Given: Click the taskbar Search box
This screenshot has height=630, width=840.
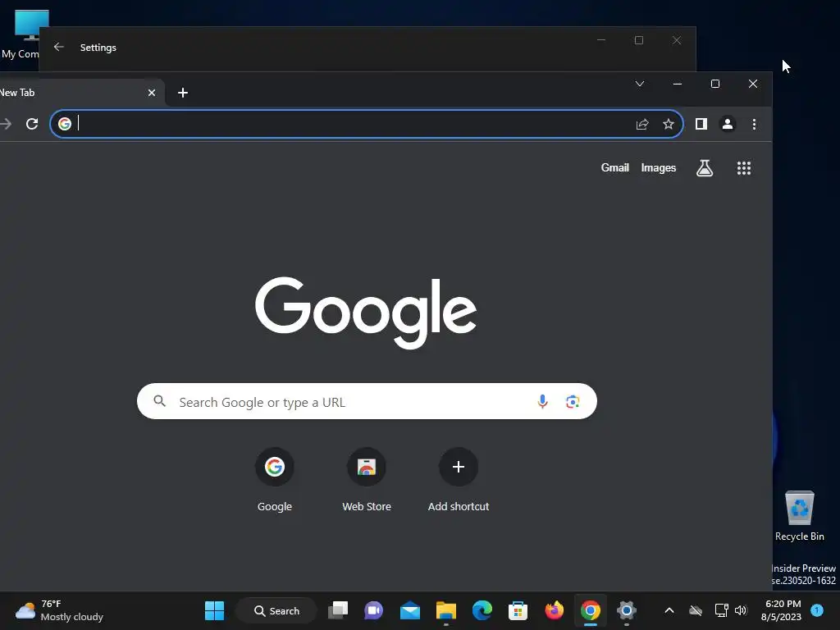Looking at the screenshot, I should click(276, 610).
